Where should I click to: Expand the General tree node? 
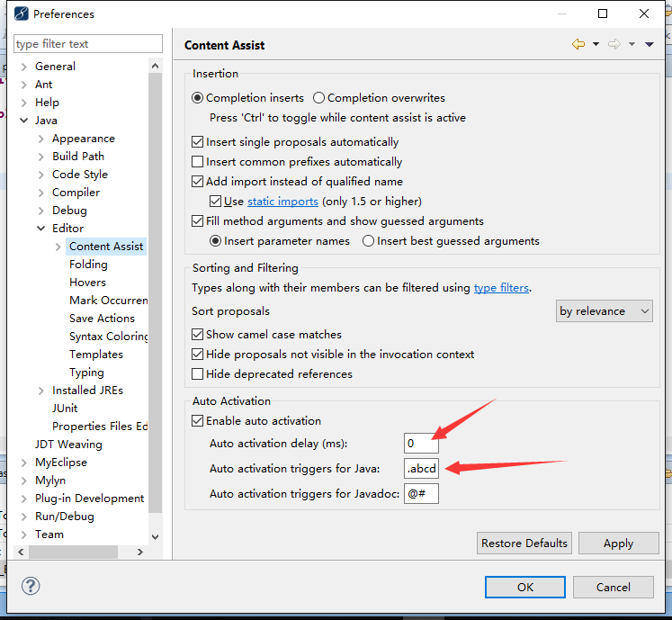[x=24, y=67]
